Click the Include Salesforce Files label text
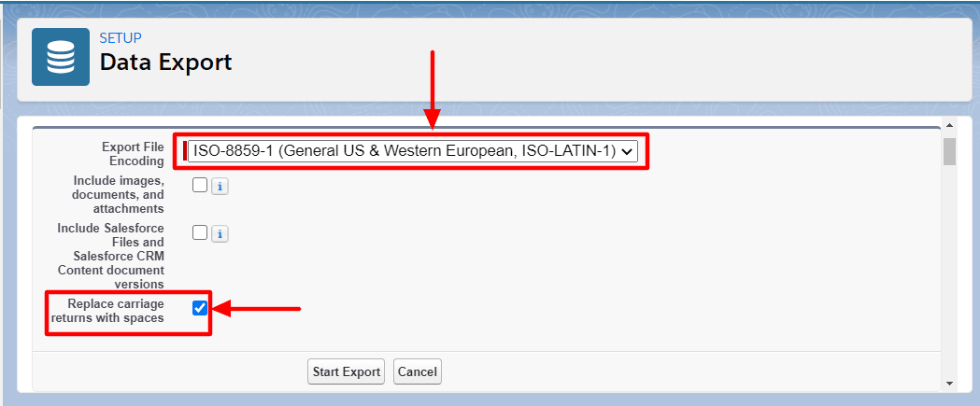Image resolution: width=980 pixels, height=406 pixels. tap(110, 256)
